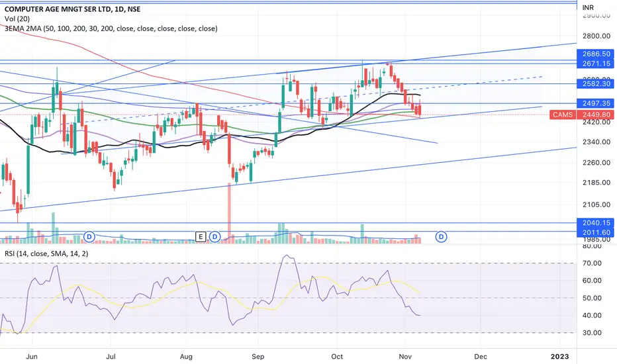The width and height of the screenshot is (617, 364).
Task: Click the dividend marker right of the E marker
Action: [214, 237]
